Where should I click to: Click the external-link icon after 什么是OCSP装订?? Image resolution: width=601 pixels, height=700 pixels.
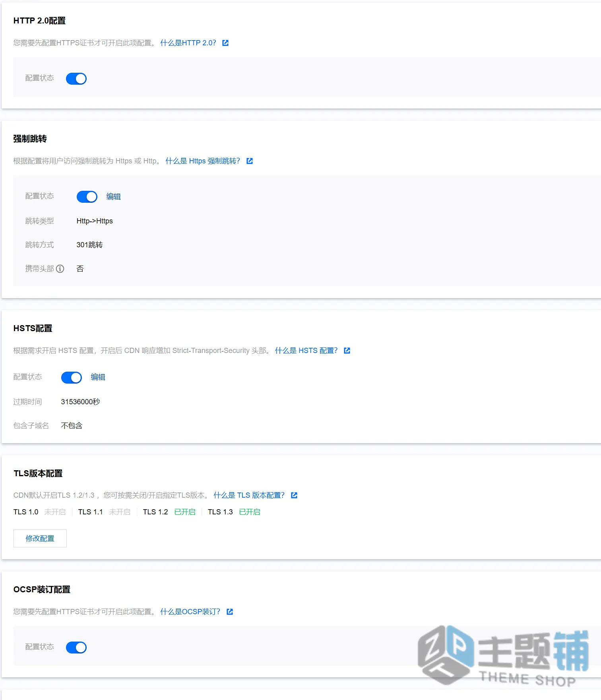[x=230, y=612]
